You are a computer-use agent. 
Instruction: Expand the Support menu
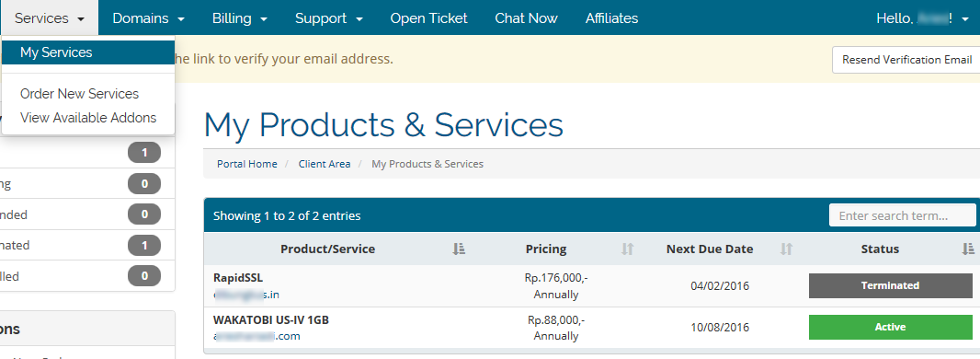tap(329, 18)
